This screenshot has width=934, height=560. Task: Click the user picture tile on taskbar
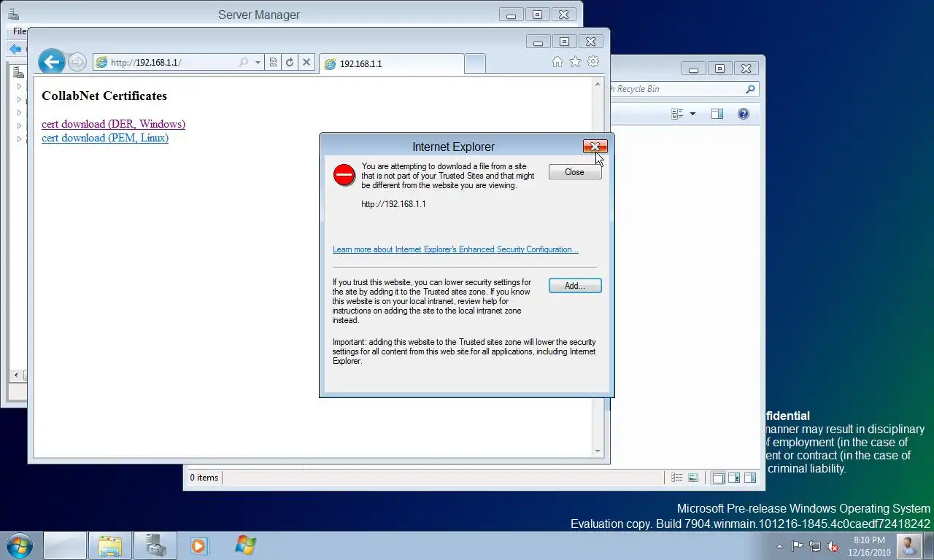click(908, 545)
